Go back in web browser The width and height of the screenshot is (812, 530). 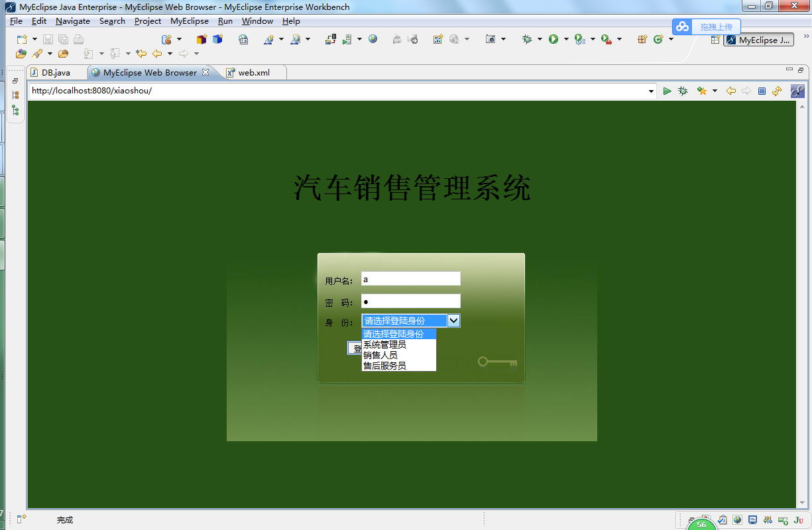click(731, 91)
